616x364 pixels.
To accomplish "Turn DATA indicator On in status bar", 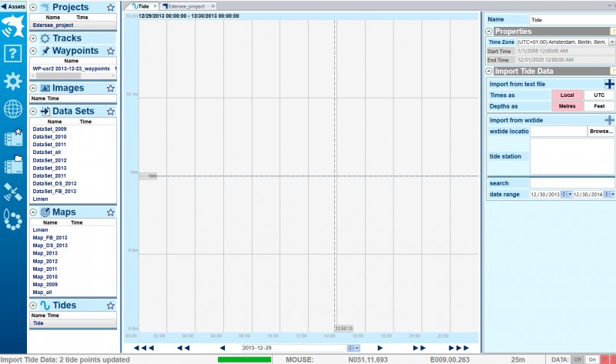I will (592, 359).
